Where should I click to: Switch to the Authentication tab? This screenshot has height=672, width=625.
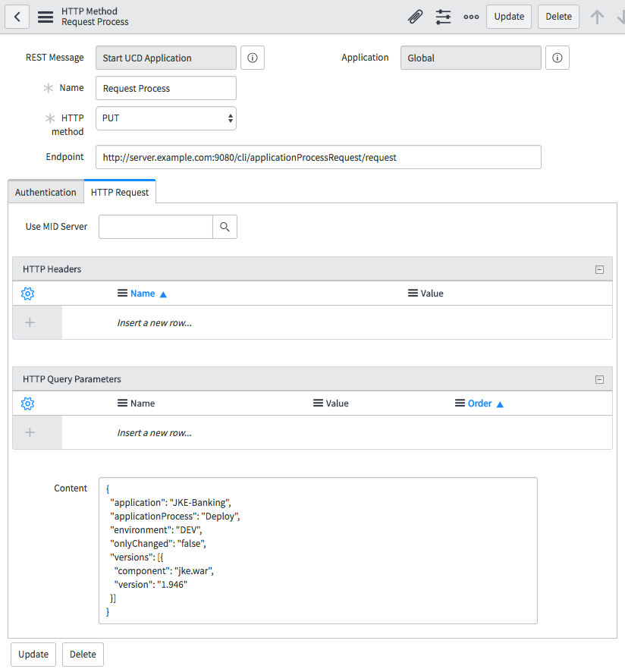pyautogui.click(x=46, y=193)
